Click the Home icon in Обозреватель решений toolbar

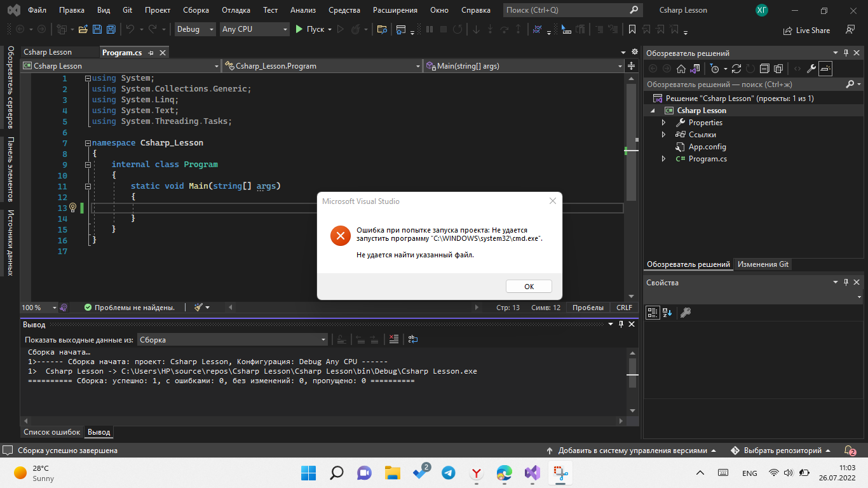click(x=681, y=69)
